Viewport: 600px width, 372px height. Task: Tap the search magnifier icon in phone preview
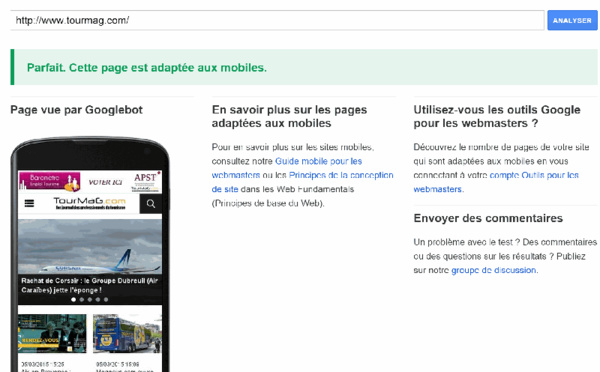click(151, 204)
